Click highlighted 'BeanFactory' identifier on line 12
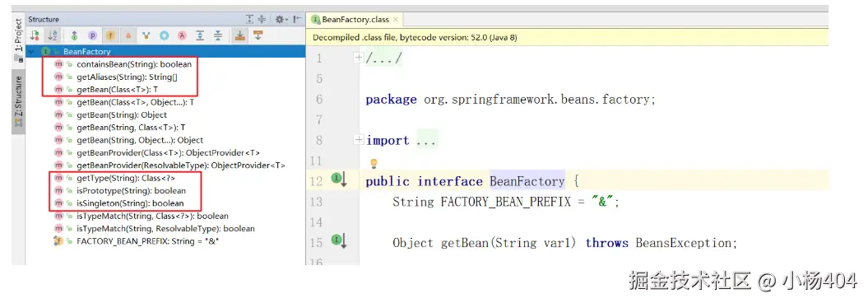The image size is (868, 303). pyautogui.click(x=527, y=181)
